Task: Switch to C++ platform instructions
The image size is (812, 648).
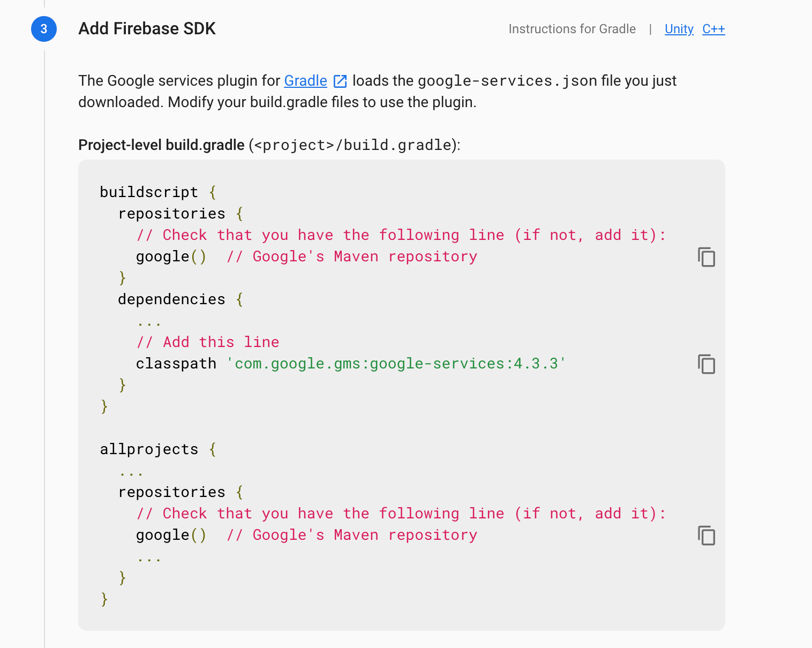Action: point(713,29)
